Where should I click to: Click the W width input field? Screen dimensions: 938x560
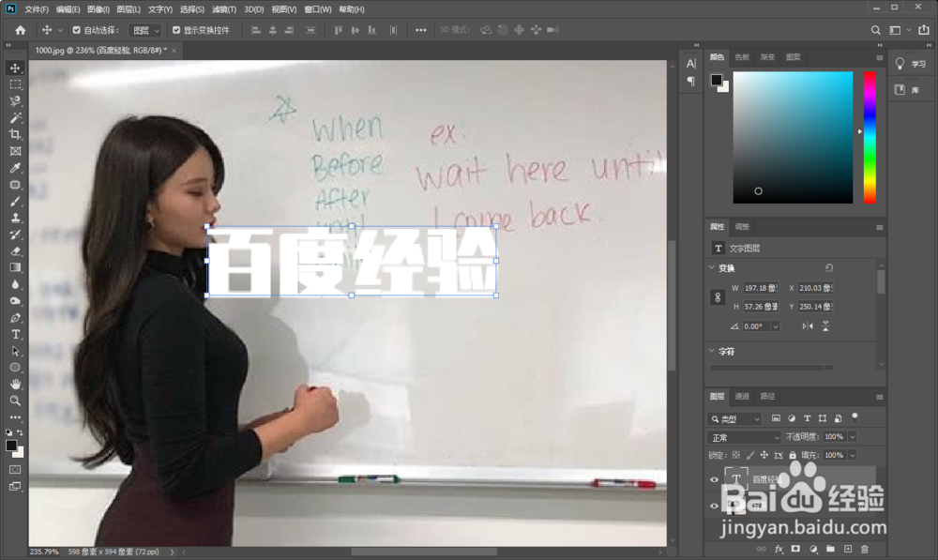761,288
